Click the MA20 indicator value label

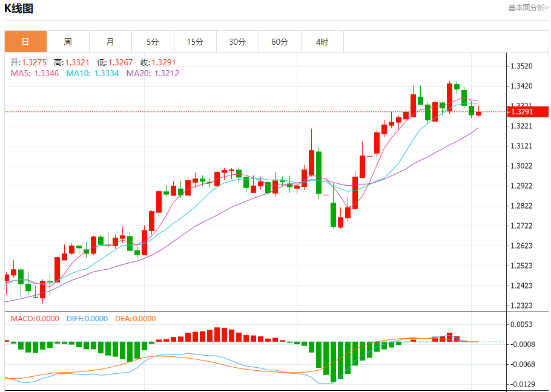click(153, 73)
